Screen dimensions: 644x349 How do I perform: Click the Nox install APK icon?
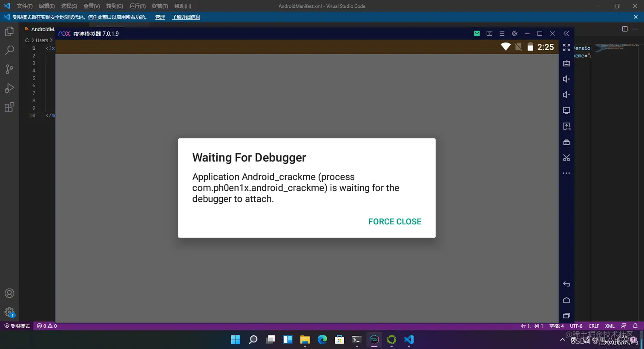[566, 126]
